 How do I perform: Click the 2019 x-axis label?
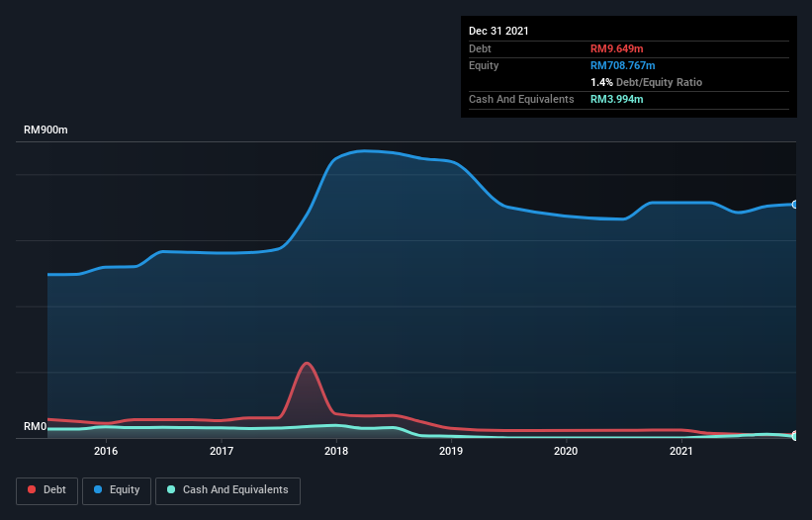click(451, 451)
